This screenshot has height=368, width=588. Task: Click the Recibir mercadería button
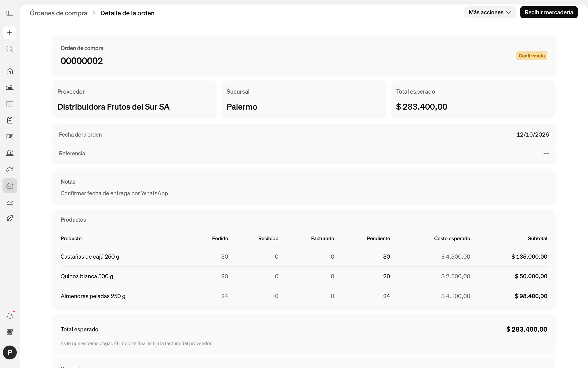click(549, 12)
